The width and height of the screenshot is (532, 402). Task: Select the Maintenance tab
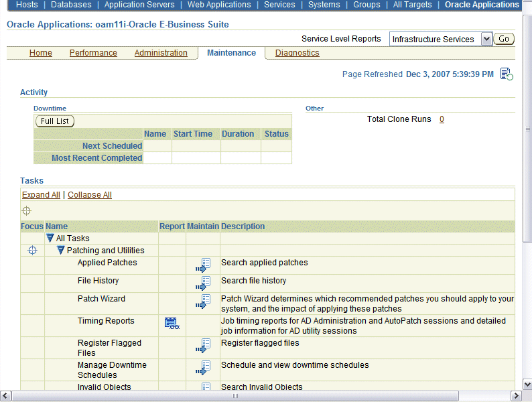[231, 53]
